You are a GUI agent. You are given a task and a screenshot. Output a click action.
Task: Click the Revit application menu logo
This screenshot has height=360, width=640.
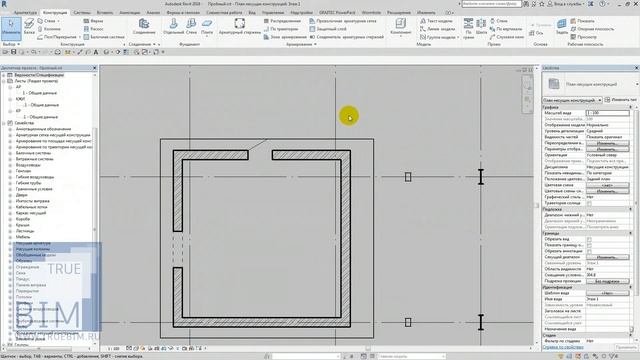click(4, 4)
